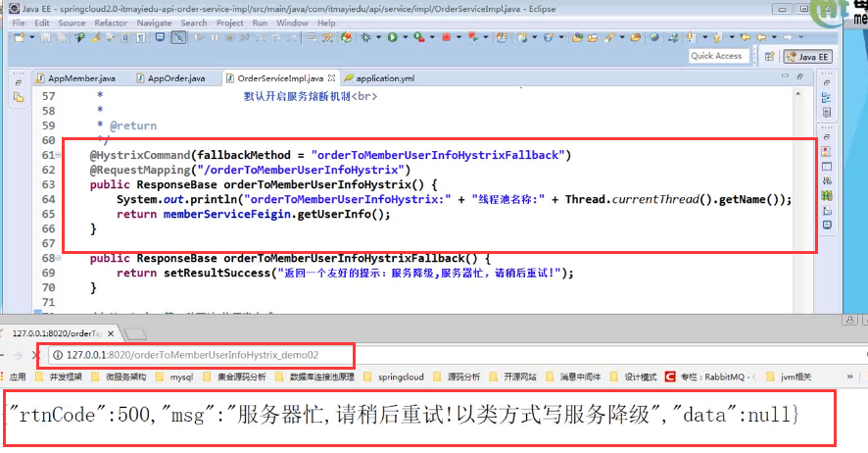
Task: Click the Next Annotation icon
Action: [x=691, y=37]
